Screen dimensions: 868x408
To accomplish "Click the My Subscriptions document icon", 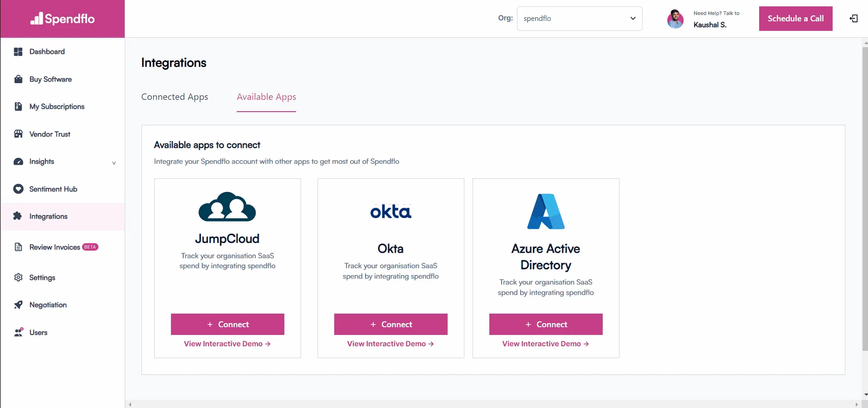I will 18,107.
